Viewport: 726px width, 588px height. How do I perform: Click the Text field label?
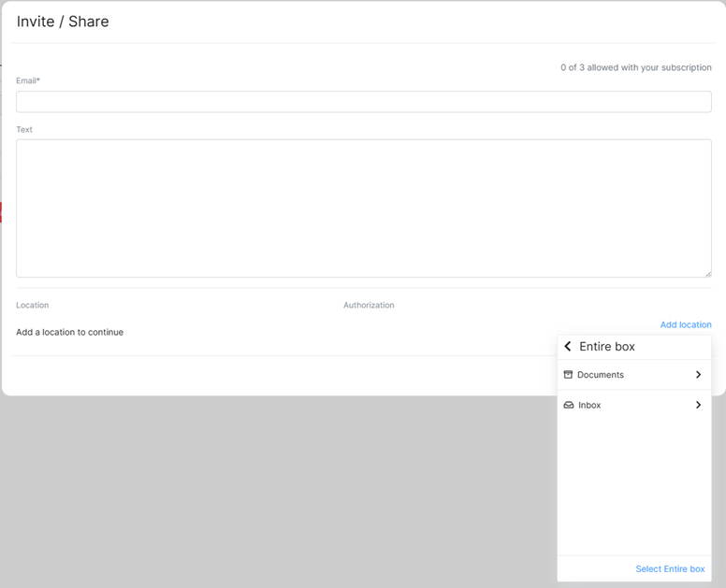[x=24, y=130]
